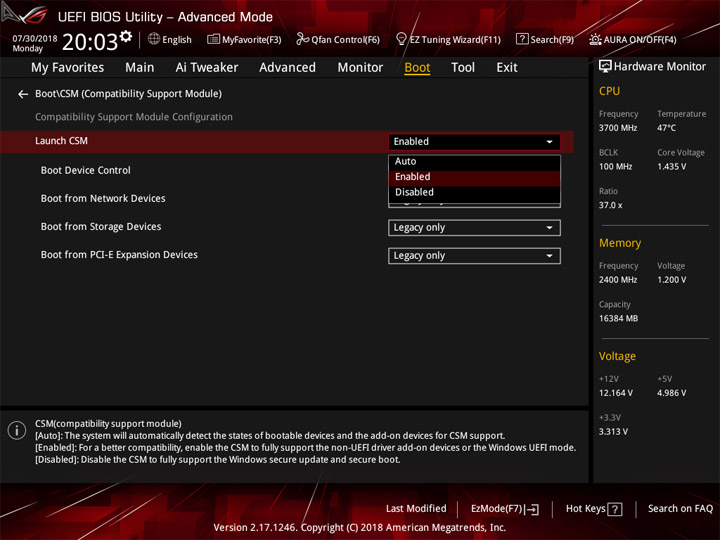The image size is (720, 540).
Task: Choose Disabled in Launch CSM list
Action: coord(474,192)
